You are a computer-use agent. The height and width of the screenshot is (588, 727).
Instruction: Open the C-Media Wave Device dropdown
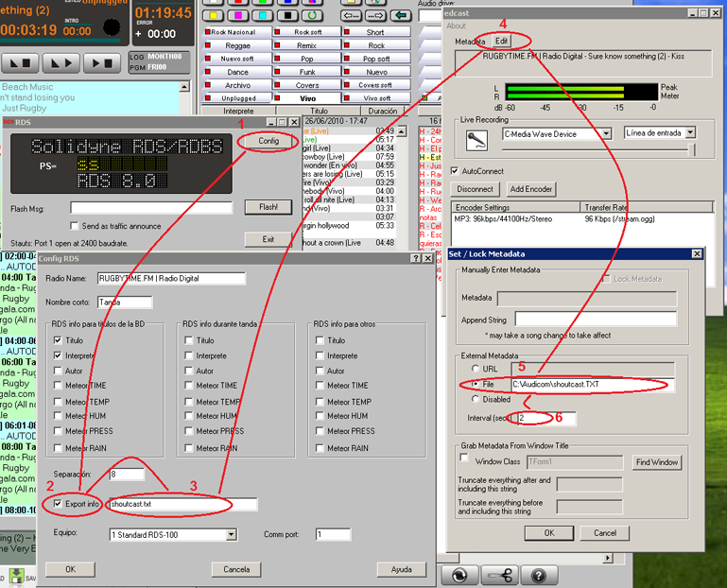[x=606, y=134]
